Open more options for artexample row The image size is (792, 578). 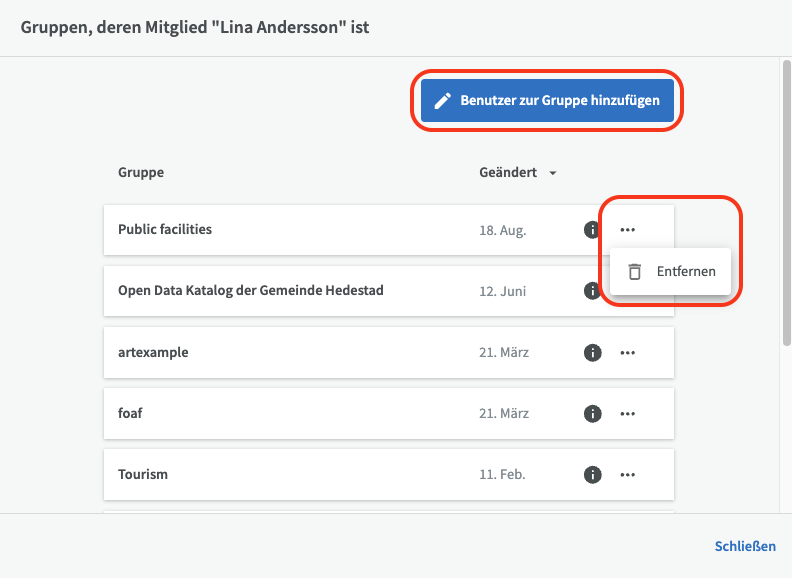[x=627, y=352]
